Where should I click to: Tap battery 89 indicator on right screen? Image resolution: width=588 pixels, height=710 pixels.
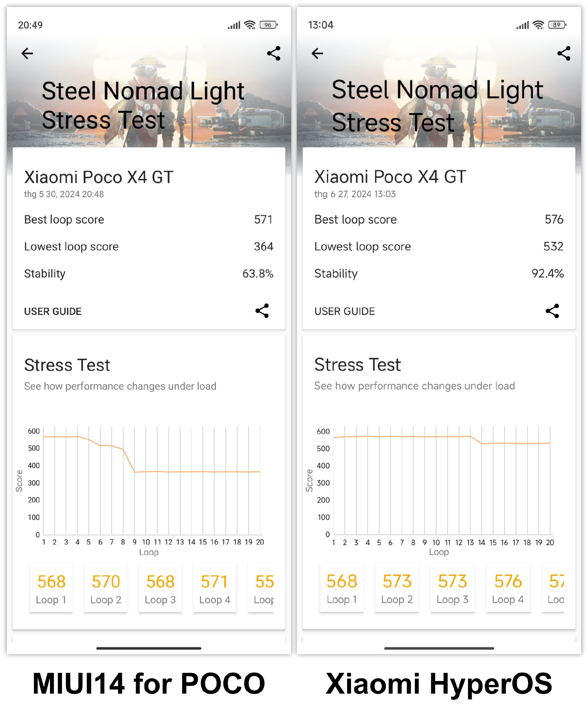tap(557, 25)
